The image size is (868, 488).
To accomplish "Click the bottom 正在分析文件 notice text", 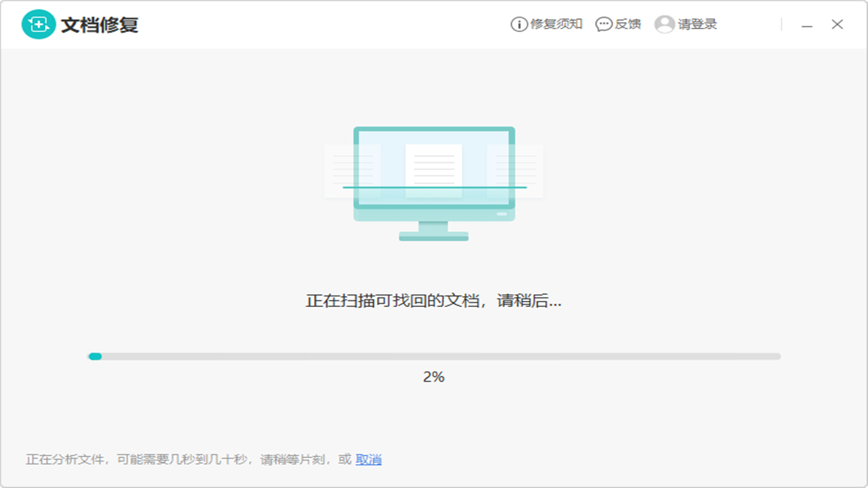I will [x=170, y=459].
